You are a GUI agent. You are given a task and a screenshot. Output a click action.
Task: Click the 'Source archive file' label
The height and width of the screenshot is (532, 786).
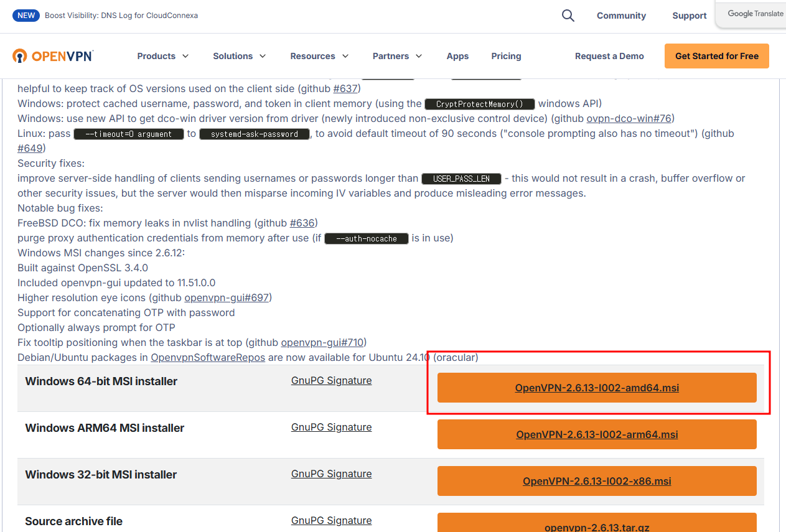tap(73, 521)
